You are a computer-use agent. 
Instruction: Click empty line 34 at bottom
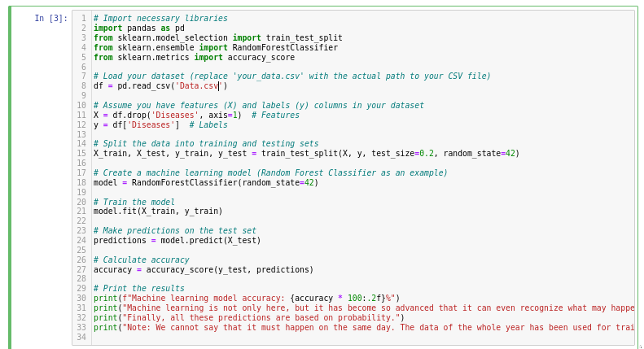point(362,337)
